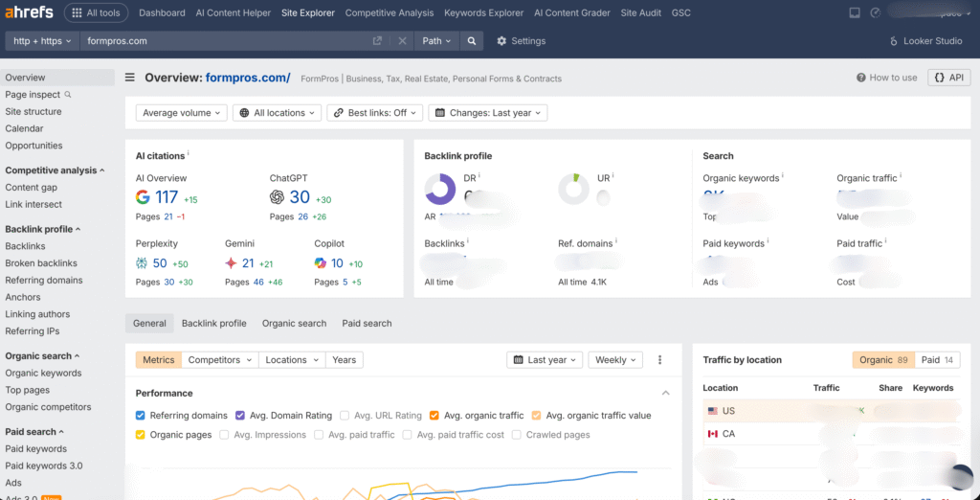
Task: Open the chart three-dot options menu
Action: click(660, 360)
